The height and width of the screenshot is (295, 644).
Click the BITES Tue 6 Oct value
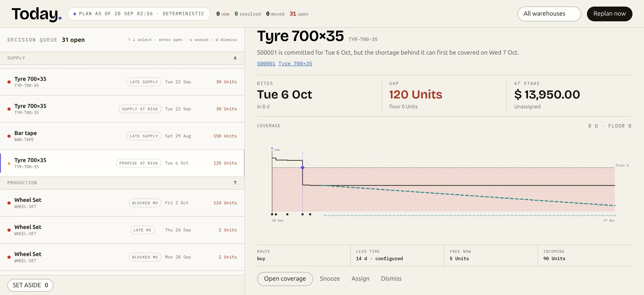[x=284, y=94]
